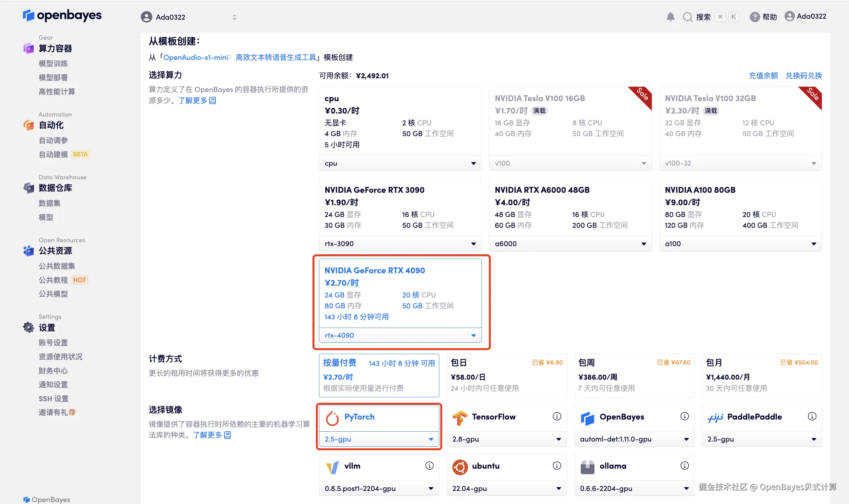Click the PaddlePaddle info icon

[x=812, y=416]
